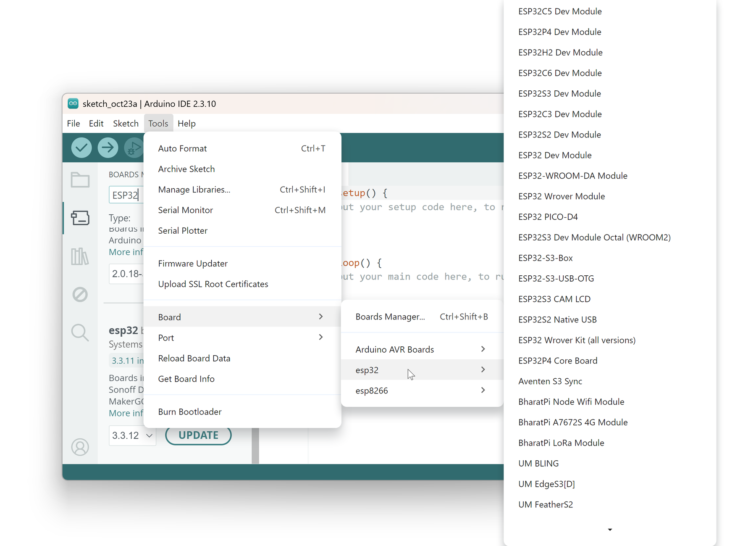Select ESP32S3 Dev Module Octal (WROOM2)
Screen dimensions: 756x546
610,237
